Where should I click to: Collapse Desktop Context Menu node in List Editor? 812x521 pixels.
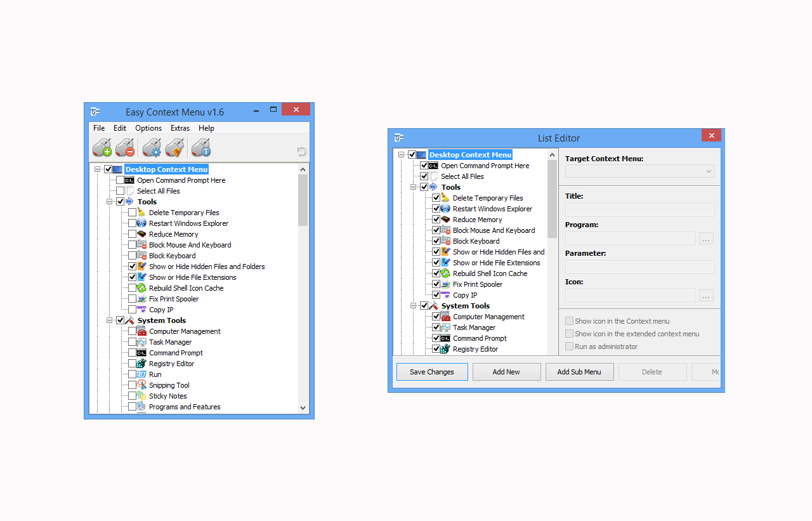click(x=401, y=155)
